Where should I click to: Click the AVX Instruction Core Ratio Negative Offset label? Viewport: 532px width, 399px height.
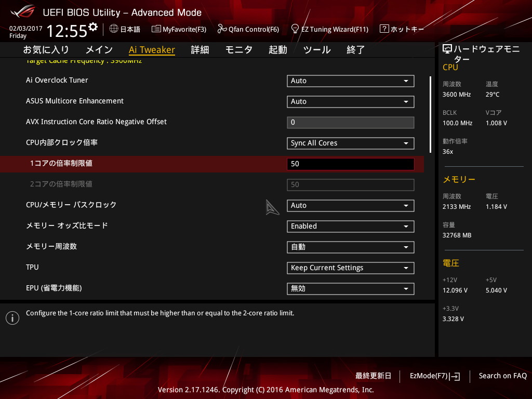[x=96, y=122]
